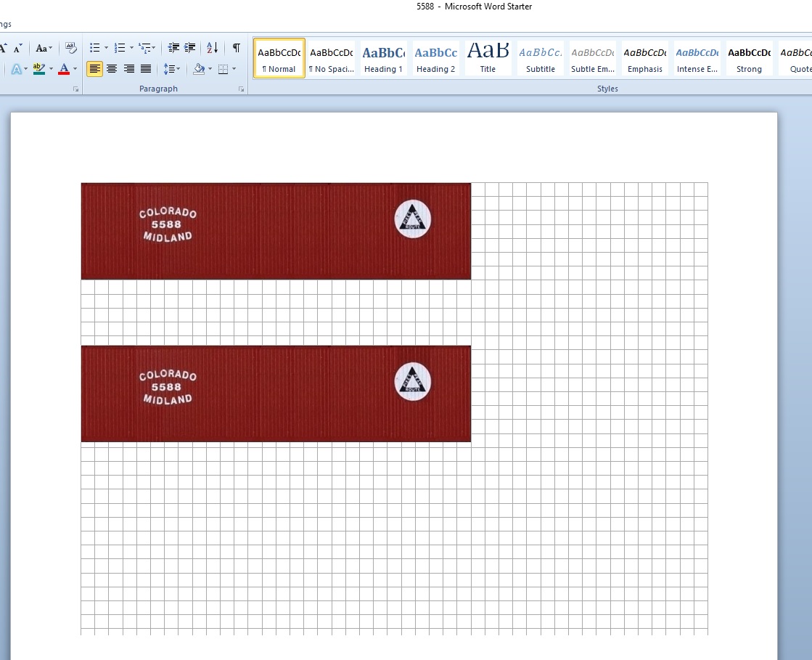This screenshot has height=660, width=812.
Task: Expand the Borders dropdown arrow
Action: pos(234,69)
